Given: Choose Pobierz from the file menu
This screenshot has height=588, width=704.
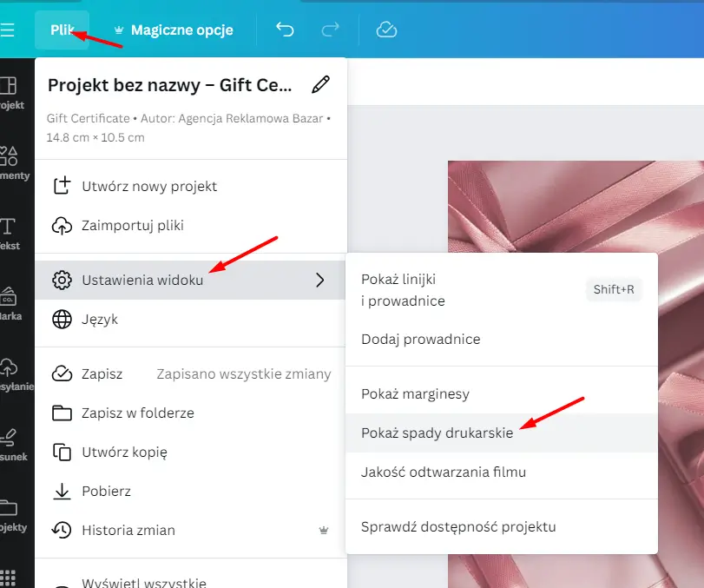Looking at the screenshot, I should pyautogui.click(x=106, y=491).
